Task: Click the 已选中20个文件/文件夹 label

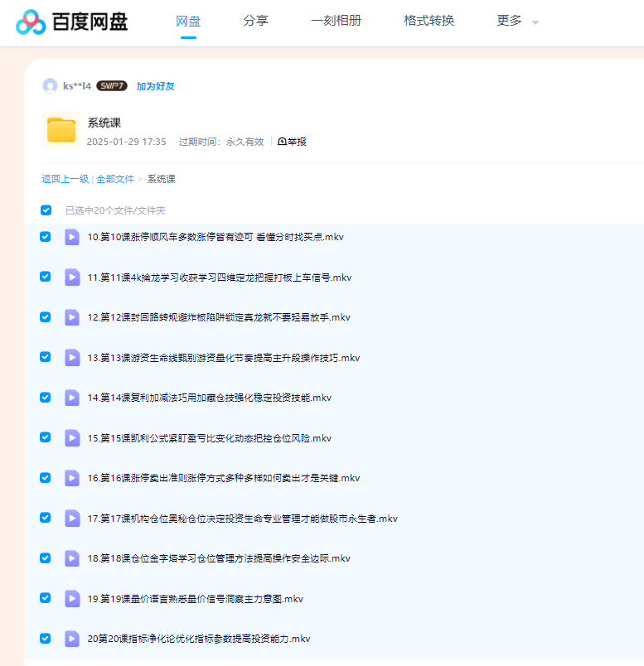Action: point(115,210)
